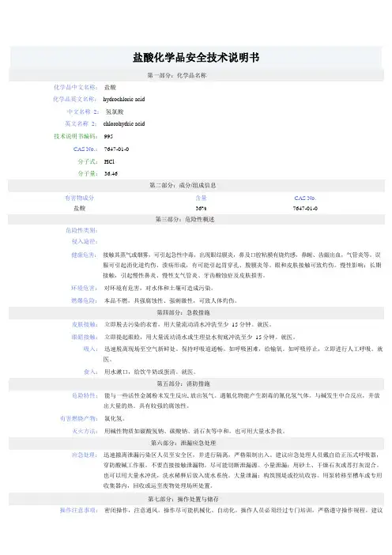Click section header 第三部分：危险性概述

point(185,220)
